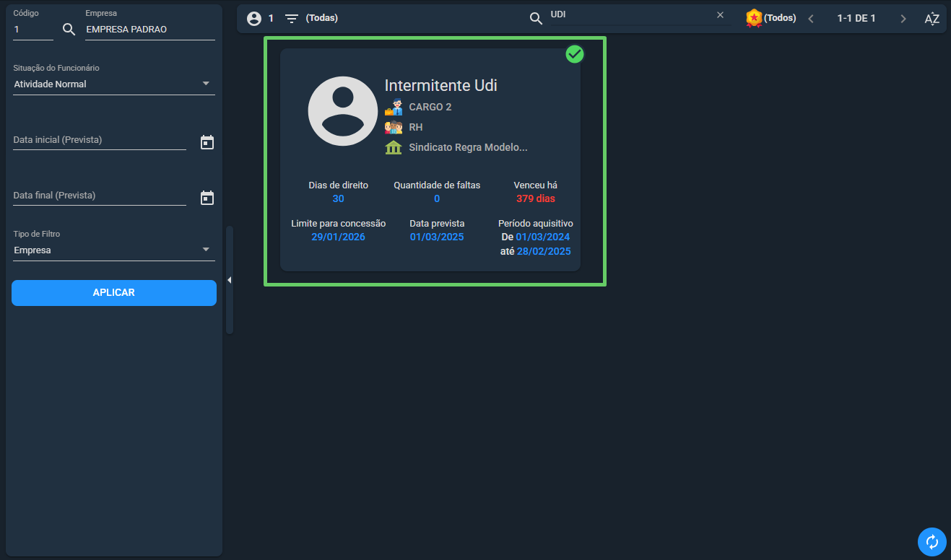Image resolution: width=951 pixels, height=560 pixels.
Task: Click the left panel vertical scrollbar
Action: [230, 280]
